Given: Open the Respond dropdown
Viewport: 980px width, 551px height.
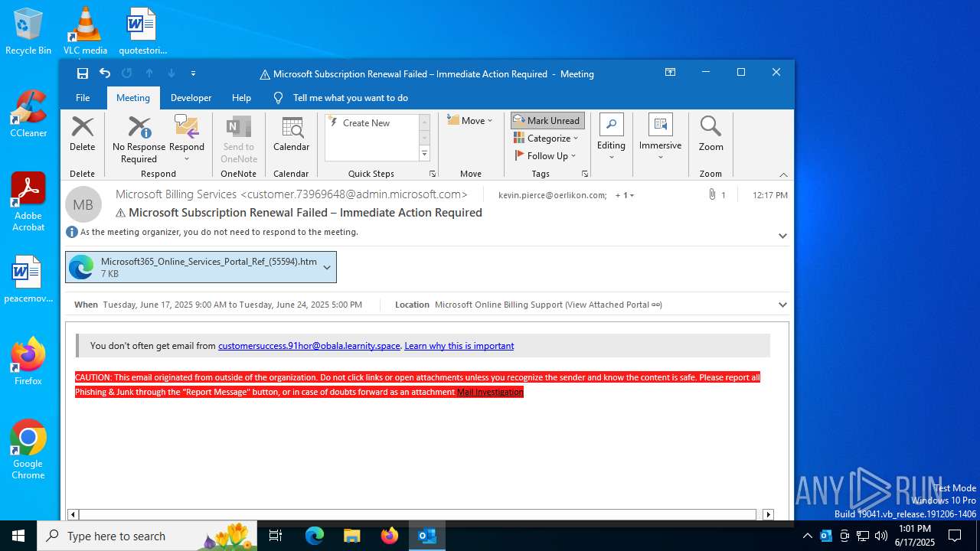Looking at the screenshot, I should pyautogui.click(x=187, y=139).
